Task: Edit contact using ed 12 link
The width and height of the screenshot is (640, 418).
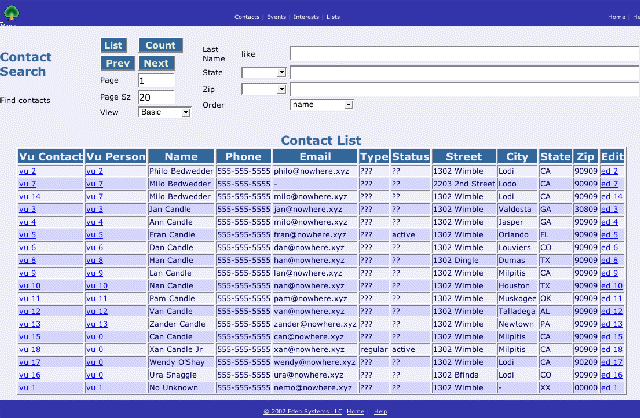Action: pos(612,311)
